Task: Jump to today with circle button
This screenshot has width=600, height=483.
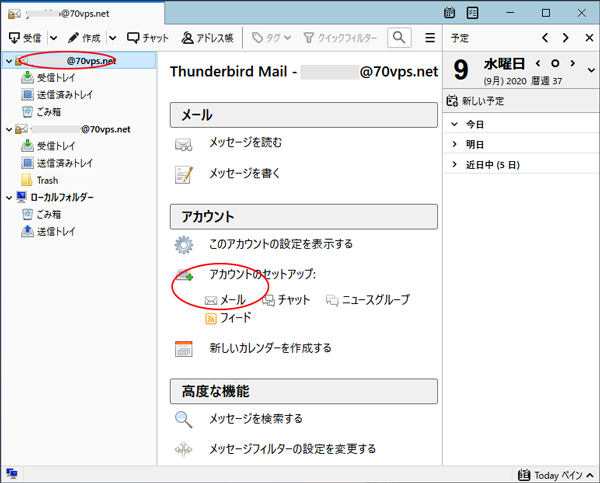Action: click(555, 63)
